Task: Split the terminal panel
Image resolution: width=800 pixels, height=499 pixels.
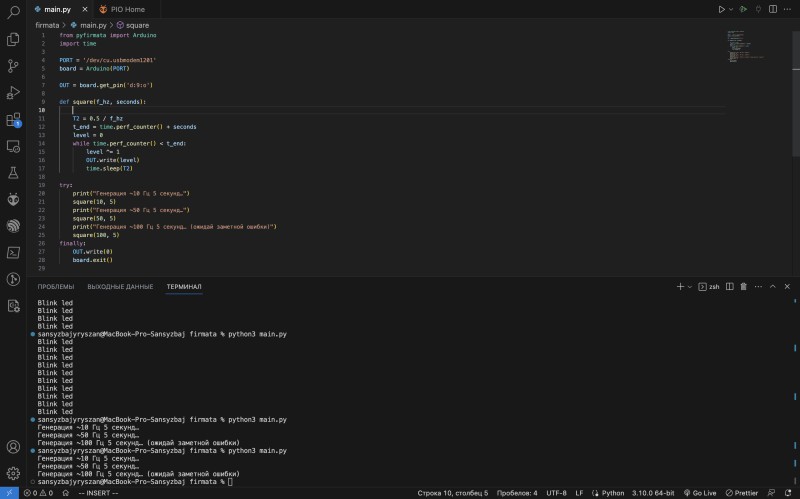Action: point(729,287)
